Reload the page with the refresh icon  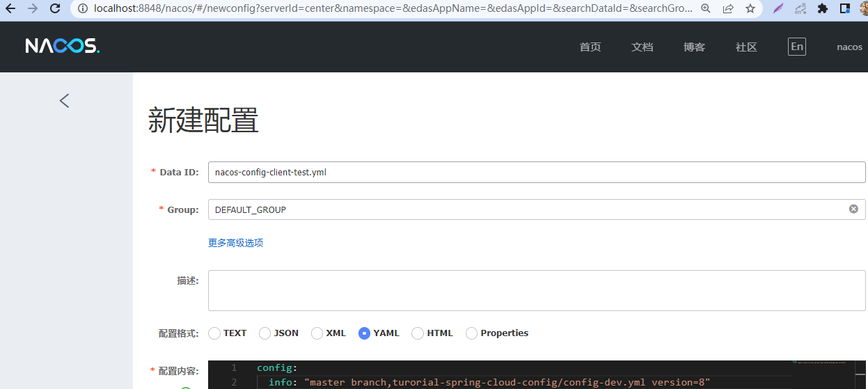(55, 8)
